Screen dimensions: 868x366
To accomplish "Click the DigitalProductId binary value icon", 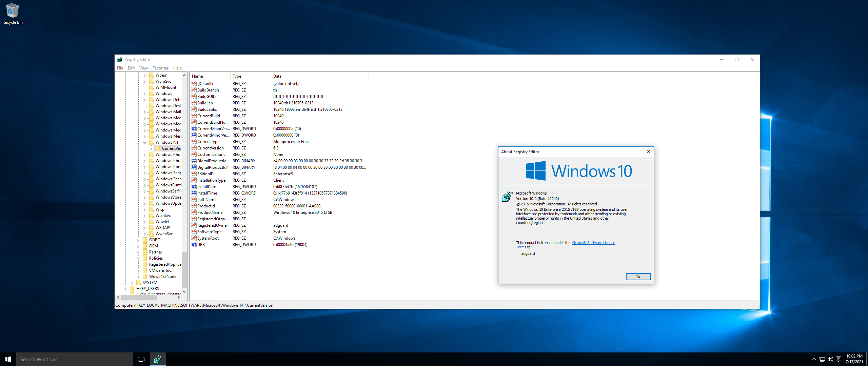I will pyautogui.click(x=194, y=161).
